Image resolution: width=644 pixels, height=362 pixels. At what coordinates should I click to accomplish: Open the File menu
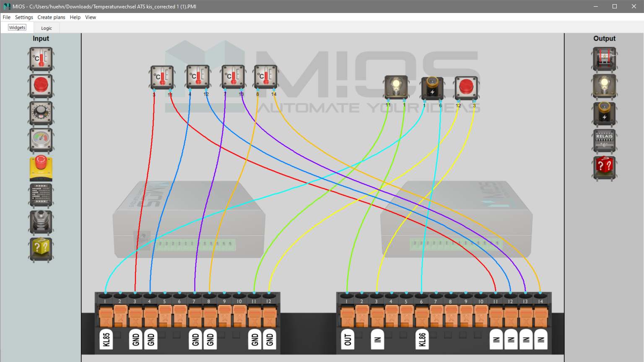pos(6,17)
